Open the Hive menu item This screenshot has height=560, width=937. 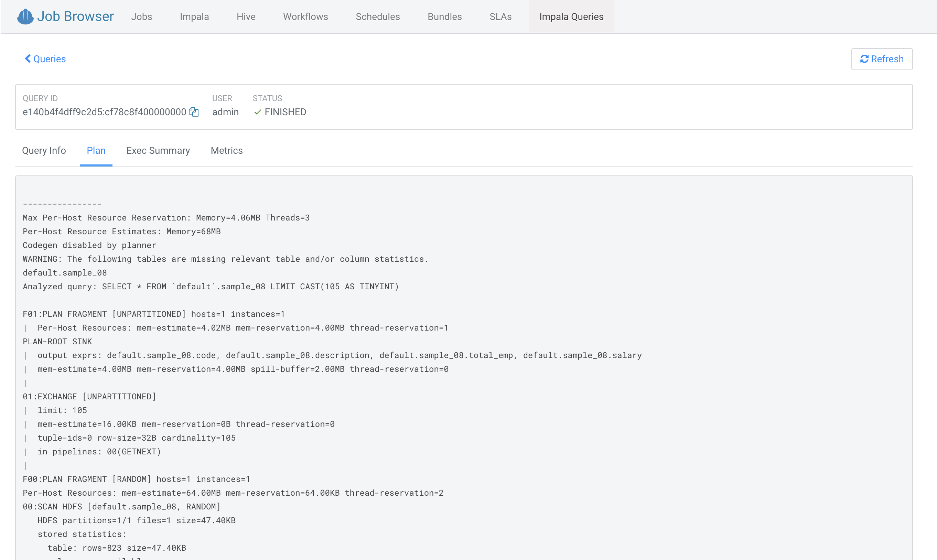click(246, 17)
